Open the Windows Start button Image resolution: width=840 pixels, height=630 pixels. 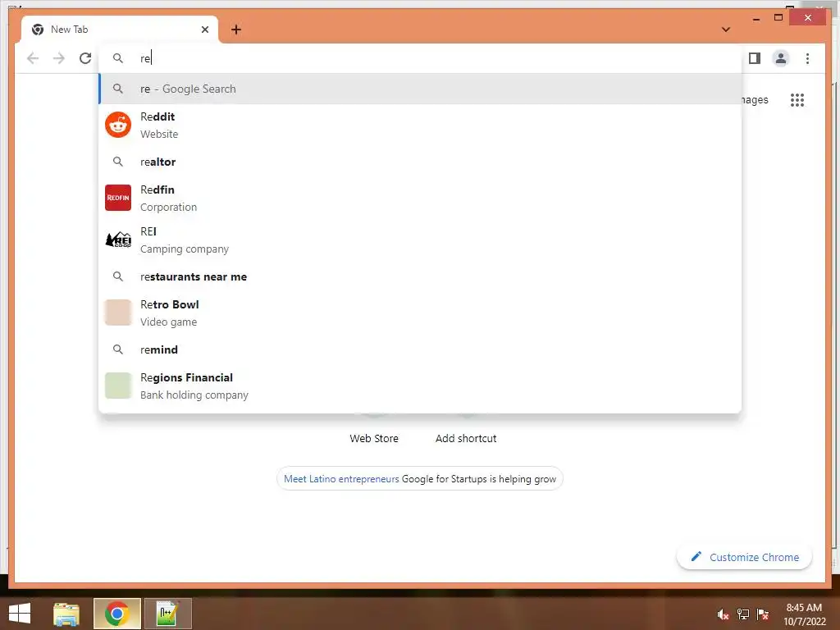[x=20, y=614]
